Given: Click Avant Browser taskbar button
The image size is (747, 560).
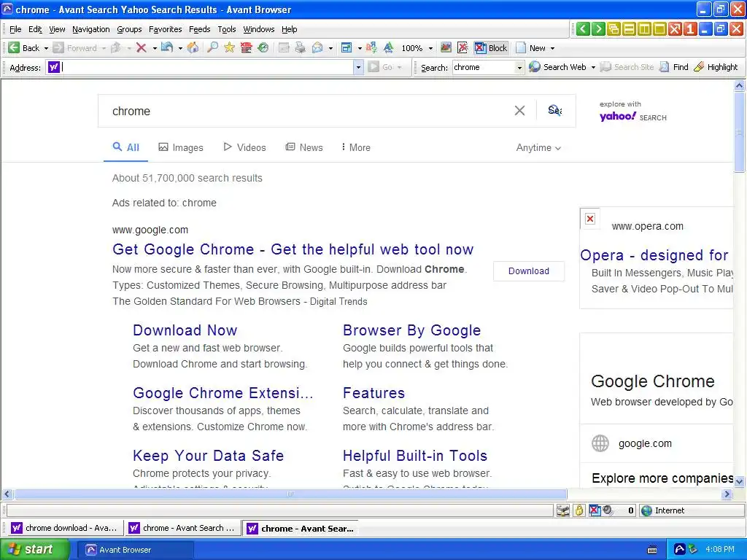Looking at the screenshot, I should 136,550.
